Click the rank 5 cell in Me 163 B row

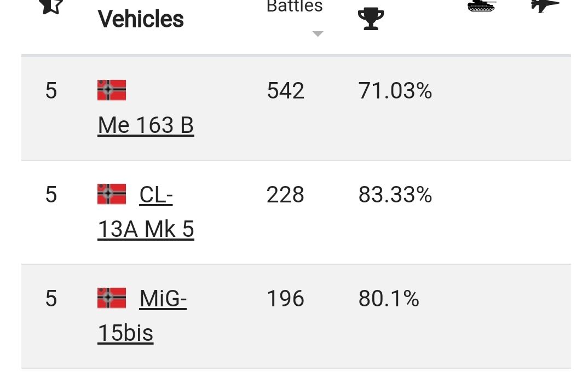point(51,91)
